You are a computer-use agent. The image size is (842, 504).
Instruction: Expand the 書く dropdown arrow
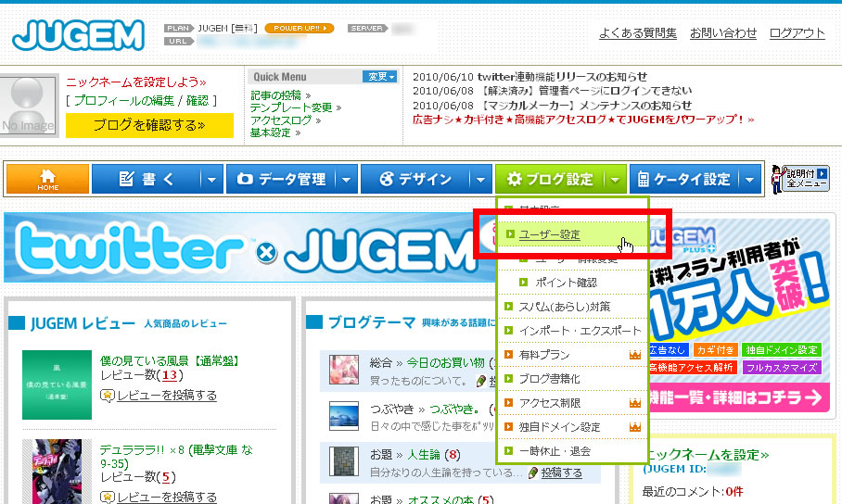[x=211, y=179]
